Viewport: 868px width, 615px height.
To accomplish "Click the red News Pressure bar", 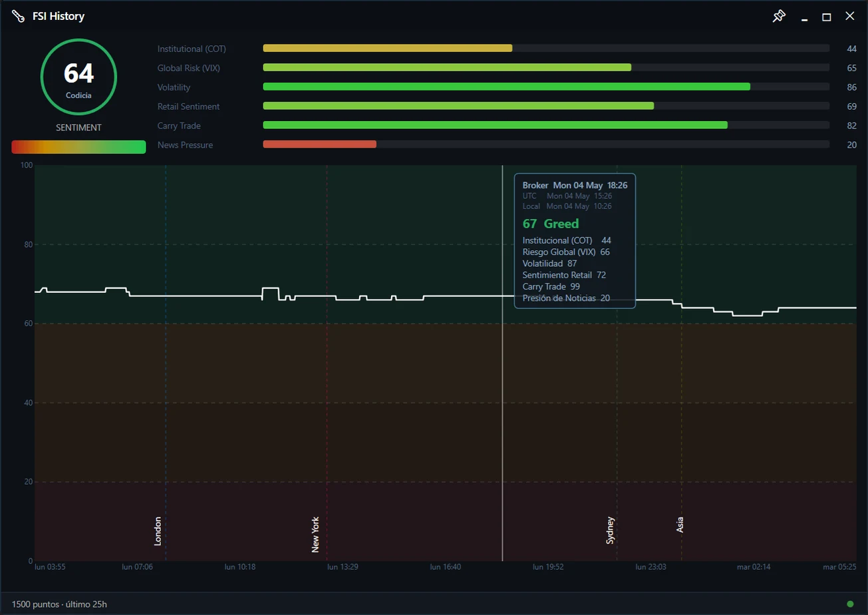I will (x=320, y=144).
